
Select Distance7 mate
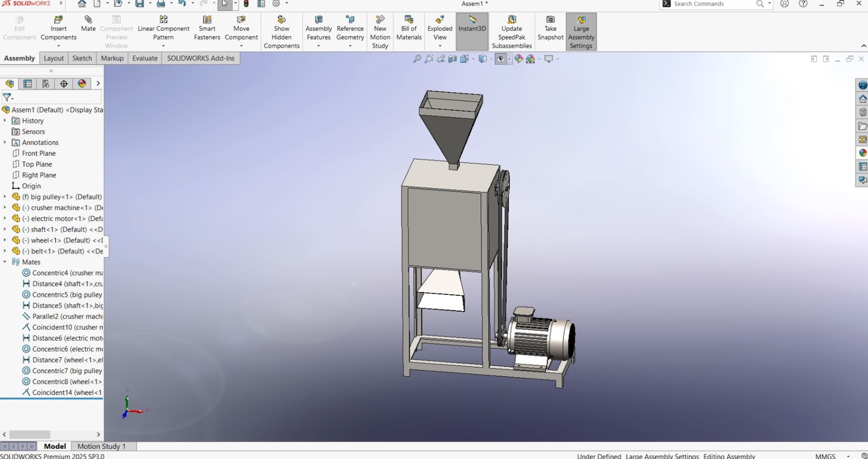[62, 360]
